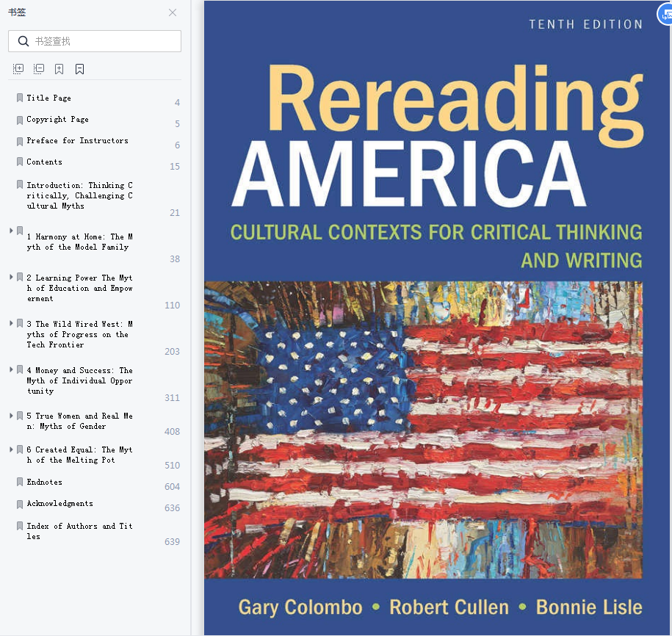Screen dimensions: 672x636
Task: Go to the Endnotes bookmark
Action: [x=44, y=483]
